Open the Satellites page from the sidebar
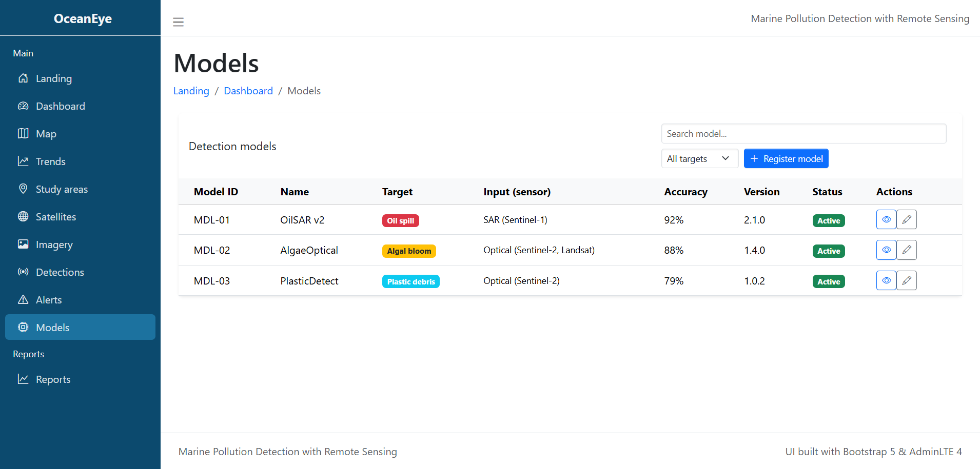Screen dimensions: 980x469 pos(55,217)
